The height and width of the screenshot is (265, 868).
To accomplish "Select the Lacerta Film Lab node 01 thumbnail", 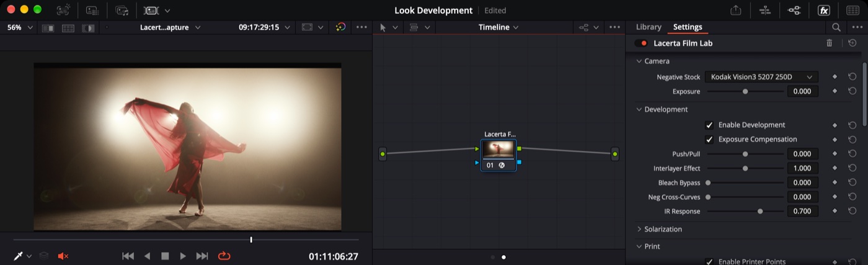I will (x=498, y=149).
